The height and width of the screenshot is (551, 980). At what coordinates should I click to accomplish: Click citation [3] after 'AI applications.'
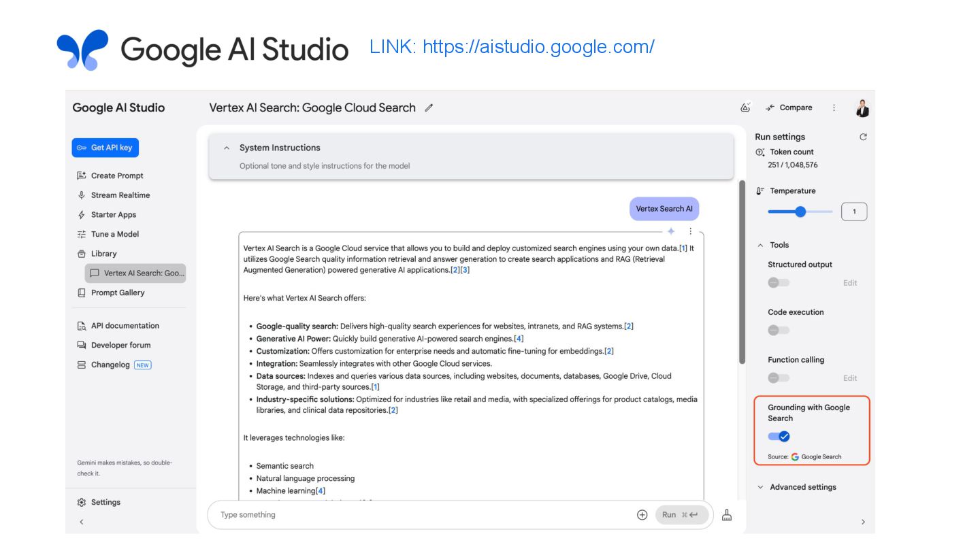[465, 270]
